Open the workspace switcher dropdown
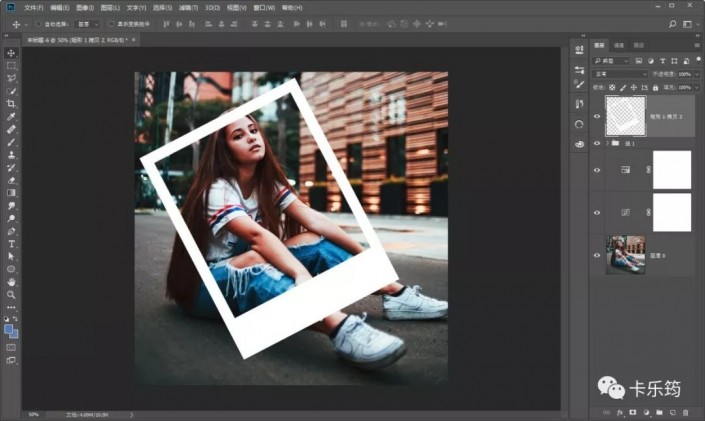This screenshot has width=705, height=421. [x=688, y=24]
